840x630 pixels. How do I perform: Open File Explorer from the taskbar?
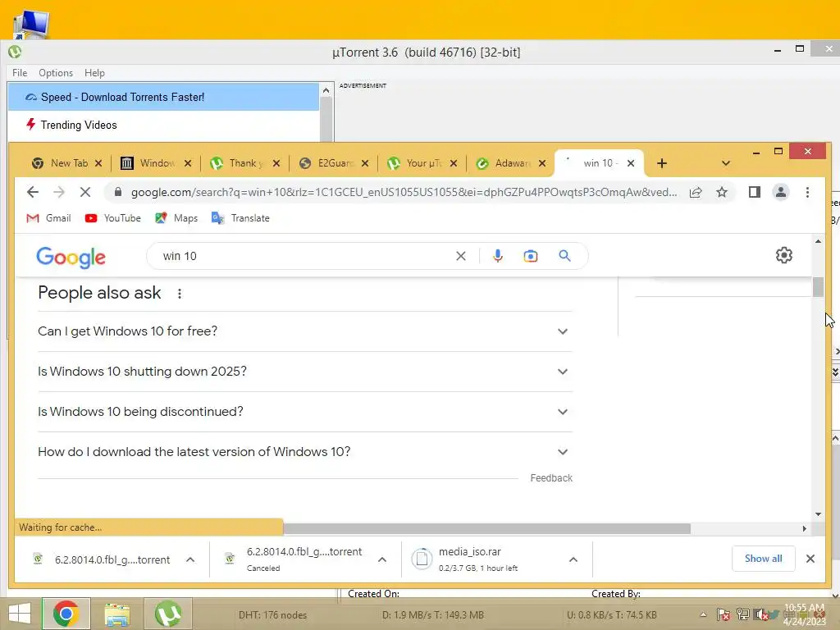click(116, 614)
